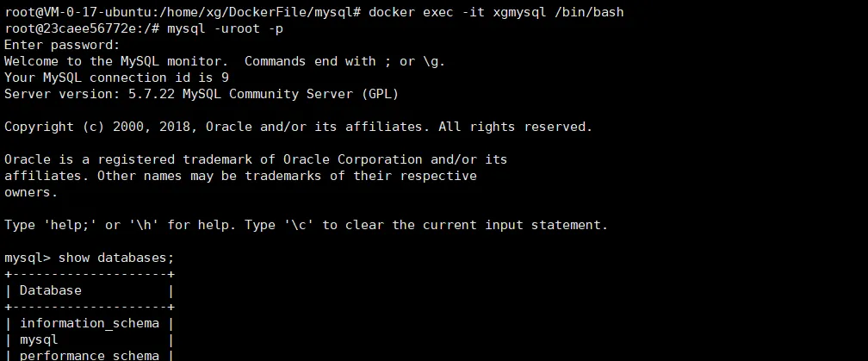Click the 'show databases;' command
Image resolution: width=868 pixels, height=361 pixels.
[x=116, y=258]
